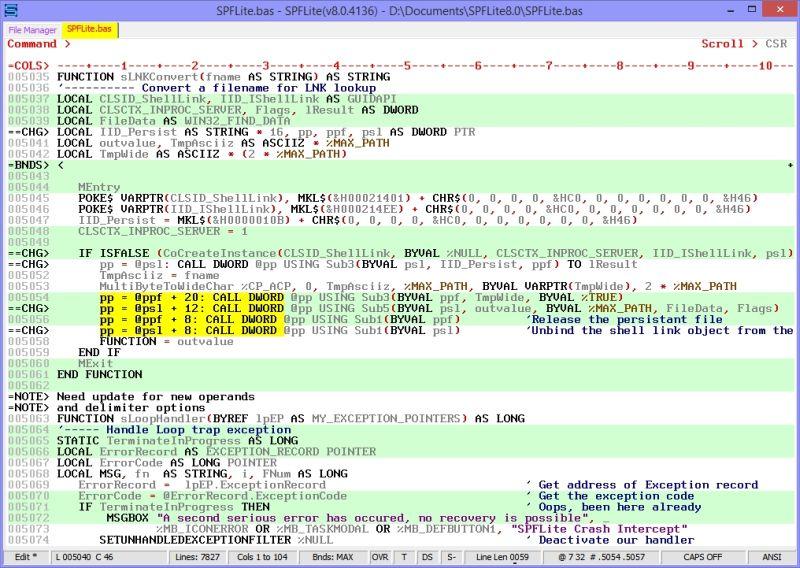Screen dimensions: 800x568
Task: Click the Cols 1 to 104 status box
Action: pos(262,557)
